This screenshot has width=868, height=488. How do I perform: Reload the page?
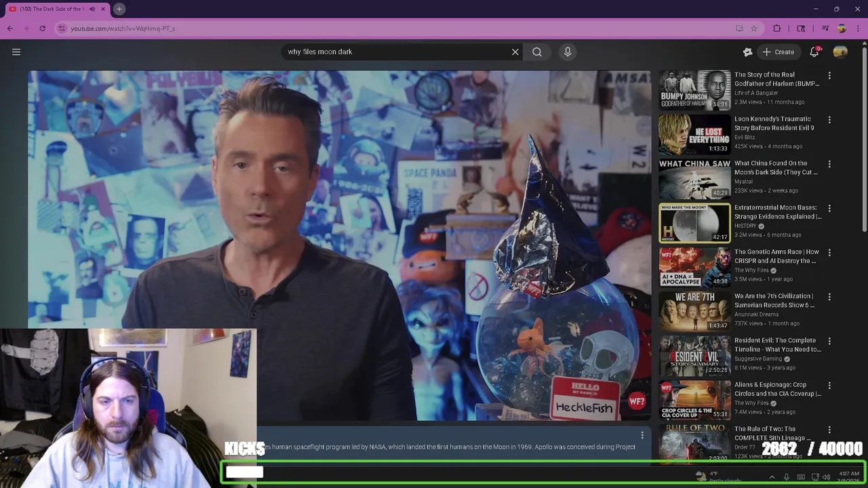pyautogui.click(x=43, y=28)
